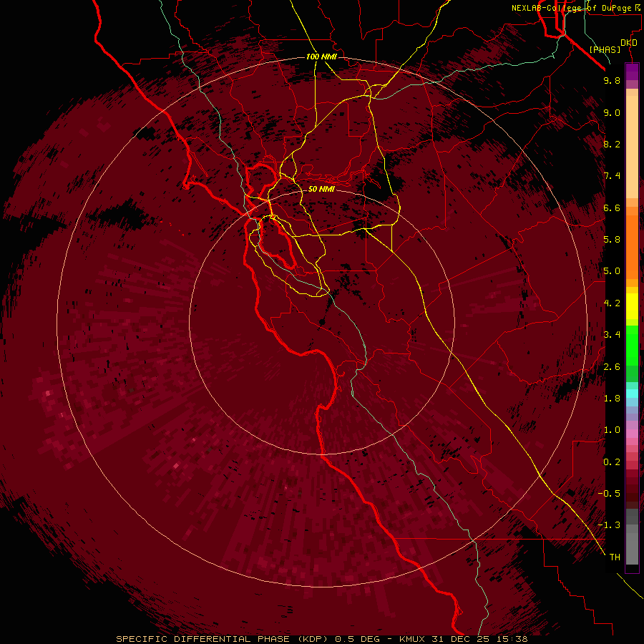Click the cyan segment of the color bar
This screenshot has width=644, height=644.
632,394
